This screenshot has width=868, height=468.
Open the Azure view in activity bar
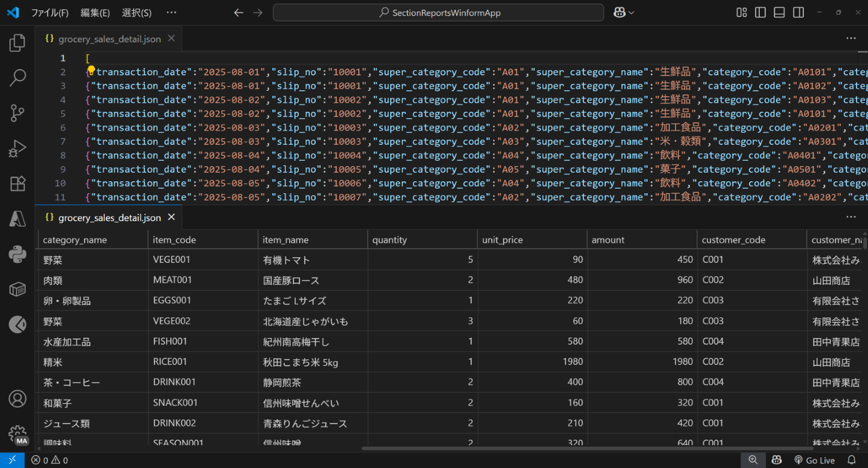[18, 219]
